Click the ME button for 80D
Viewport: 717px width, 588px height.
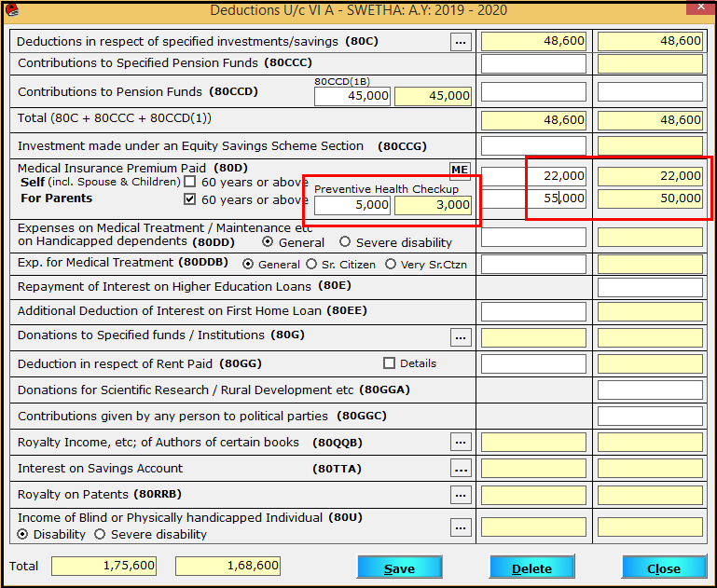point(460,170)
